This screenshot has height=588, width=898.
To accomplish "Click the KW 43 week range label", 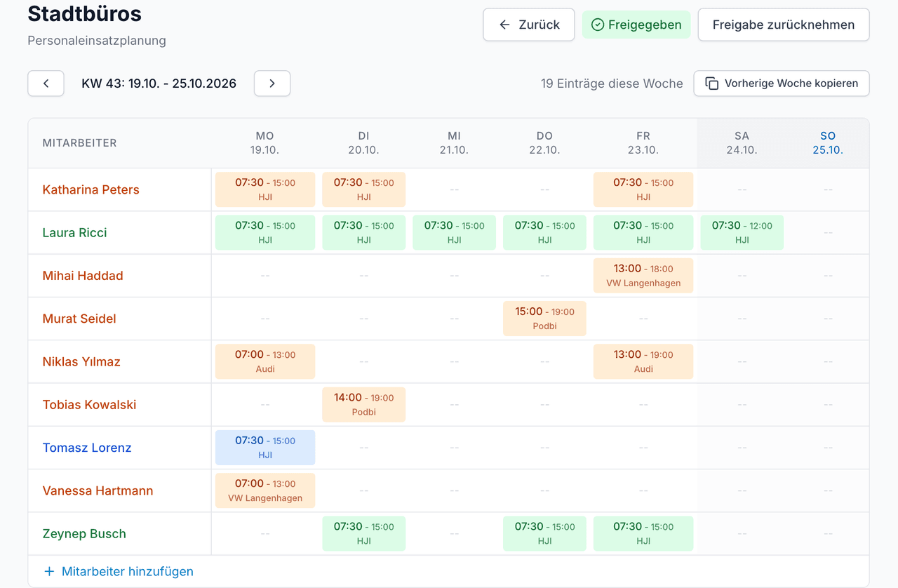I will pos(159,83).
